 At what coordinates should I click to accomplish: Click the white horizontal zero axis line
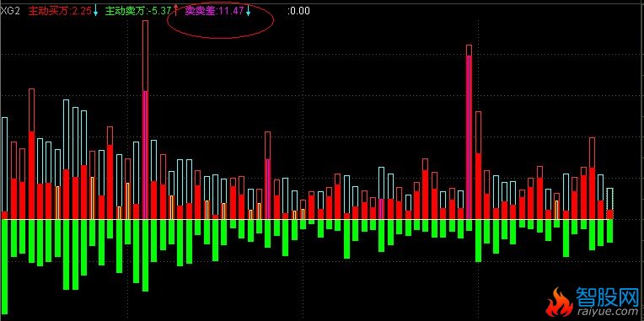click(x=308, y=220)
